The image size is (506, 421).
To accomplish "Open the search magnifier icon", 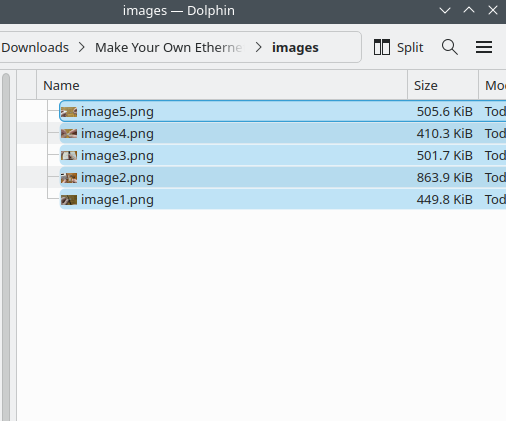I will coord(450,47).
